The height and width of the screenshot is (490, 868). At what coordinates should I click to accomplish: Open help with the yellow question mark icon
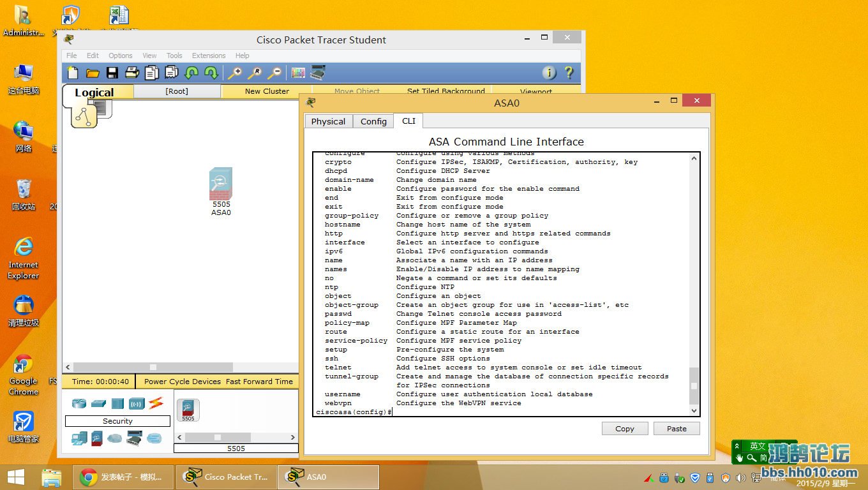coord(569,73)
